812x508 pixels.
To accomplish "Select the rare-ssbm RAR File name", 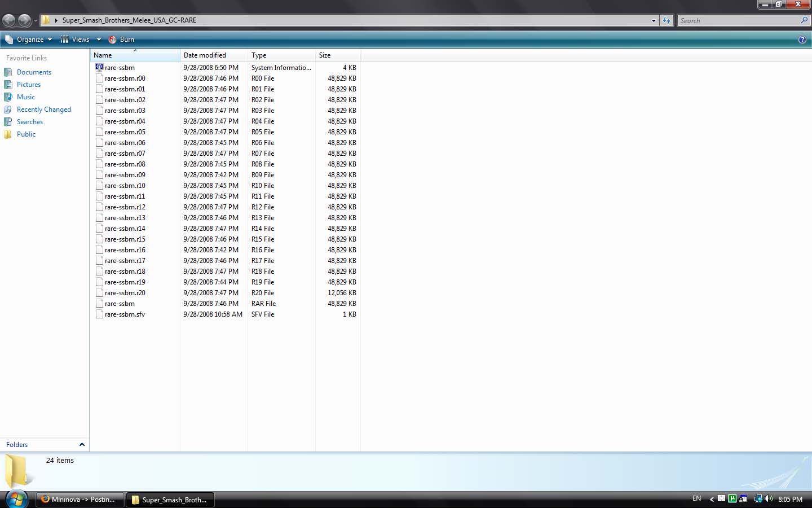I will (120, 304).
